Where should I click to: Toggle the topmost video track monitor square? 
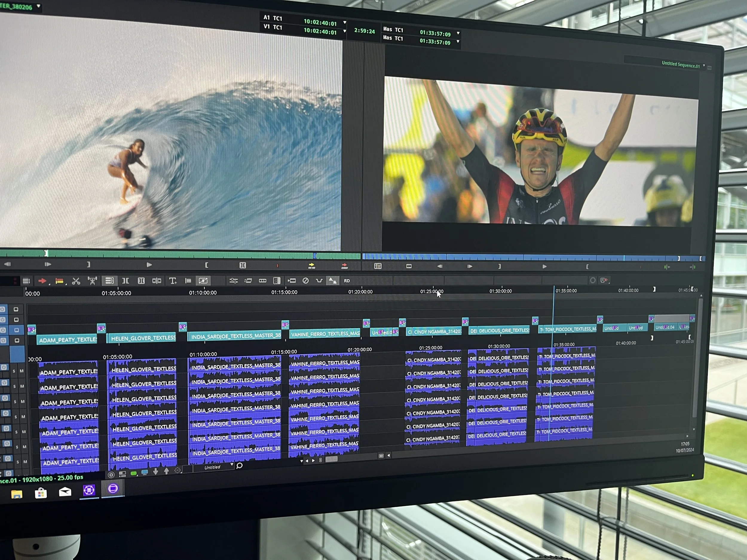16,309
